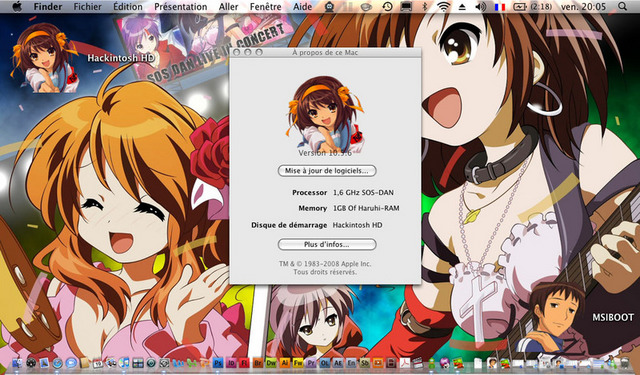640x375 pixels.
Task: Open the Aller menu
Action: [229, 7]
